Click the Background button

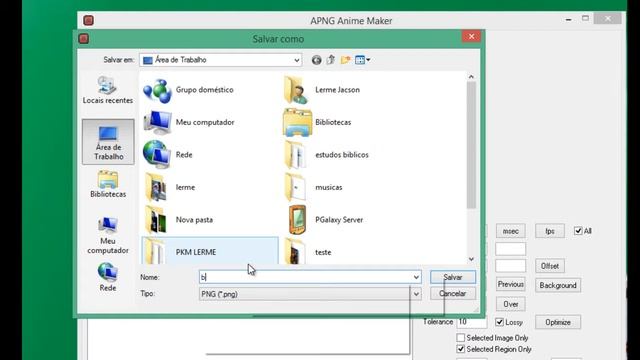pos(558,285)
